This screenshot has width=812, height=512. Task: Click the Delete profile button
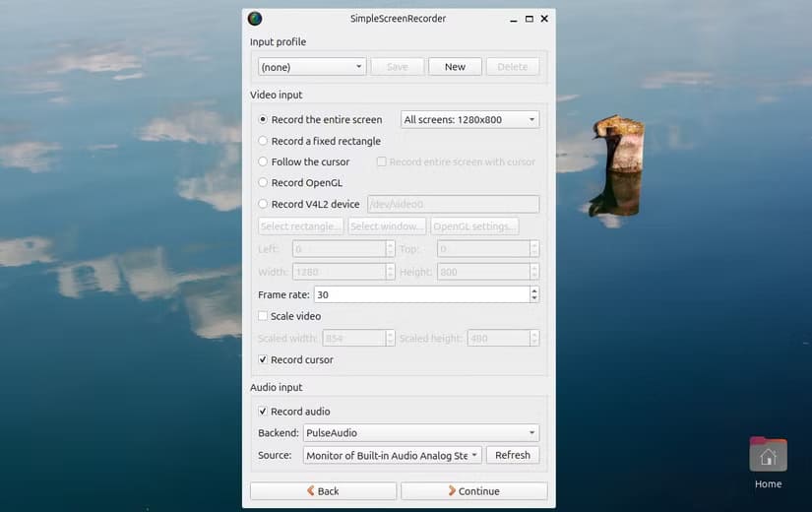coord(512,67)
